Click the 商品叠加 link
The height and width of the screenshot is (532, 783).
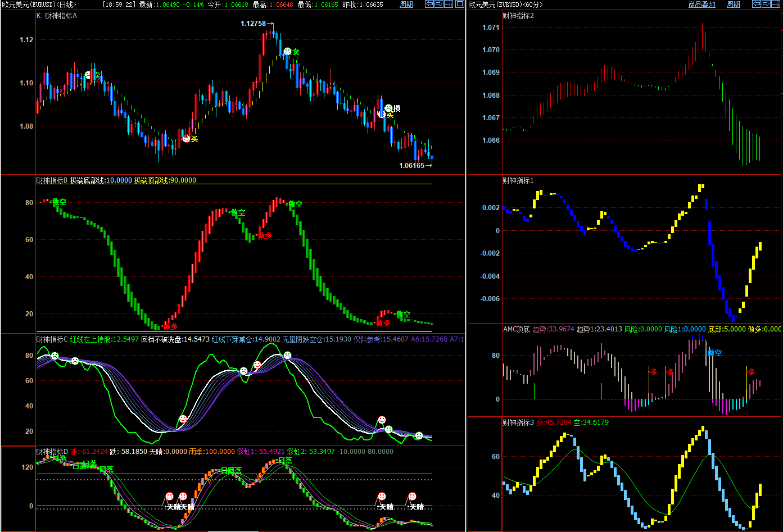(701, 4)
